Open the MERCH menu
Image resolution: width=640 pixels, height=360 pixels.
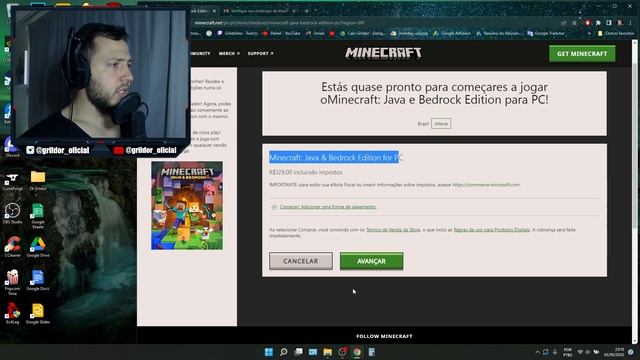point(229,53)
